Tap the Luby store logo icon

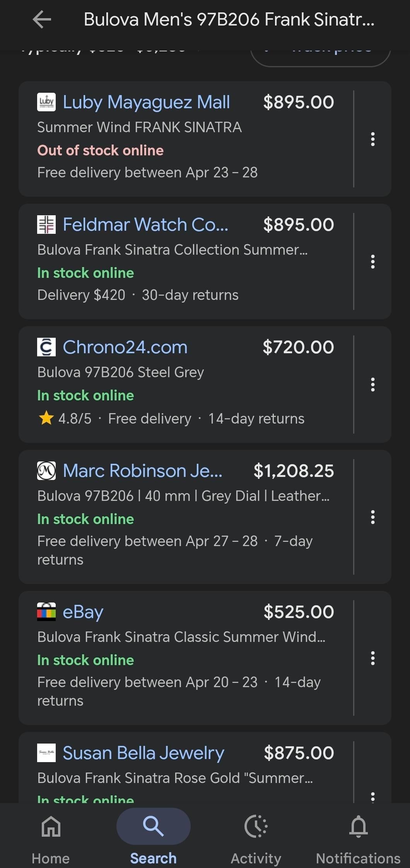coord(46,102)
